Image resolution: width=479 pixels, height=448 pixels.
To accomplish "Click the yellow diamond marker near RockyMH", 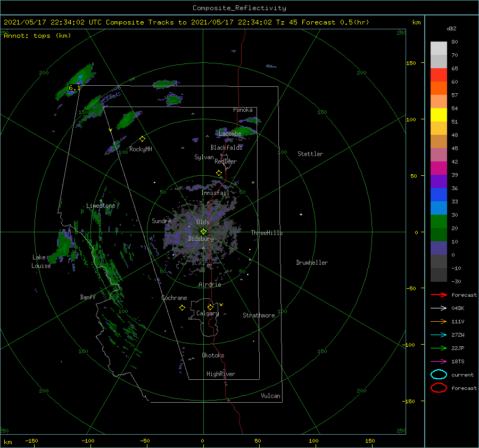I will tap(142, 139).
